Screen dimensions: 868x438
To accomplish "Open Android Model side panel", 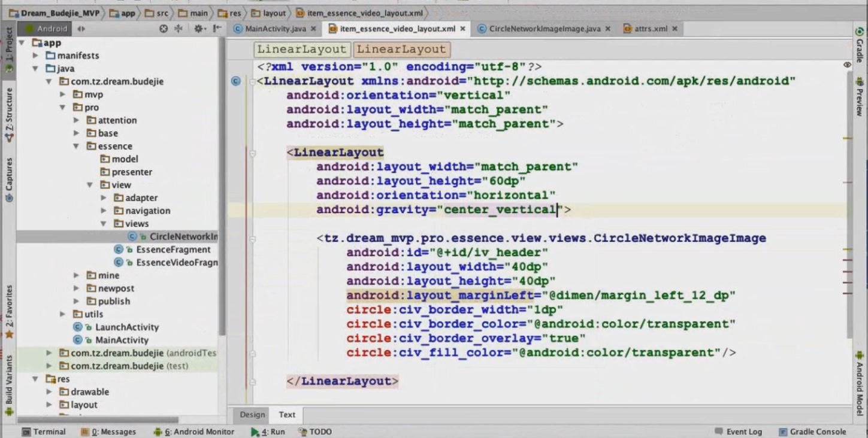I will pyautogui.click(x=860, y=383).
